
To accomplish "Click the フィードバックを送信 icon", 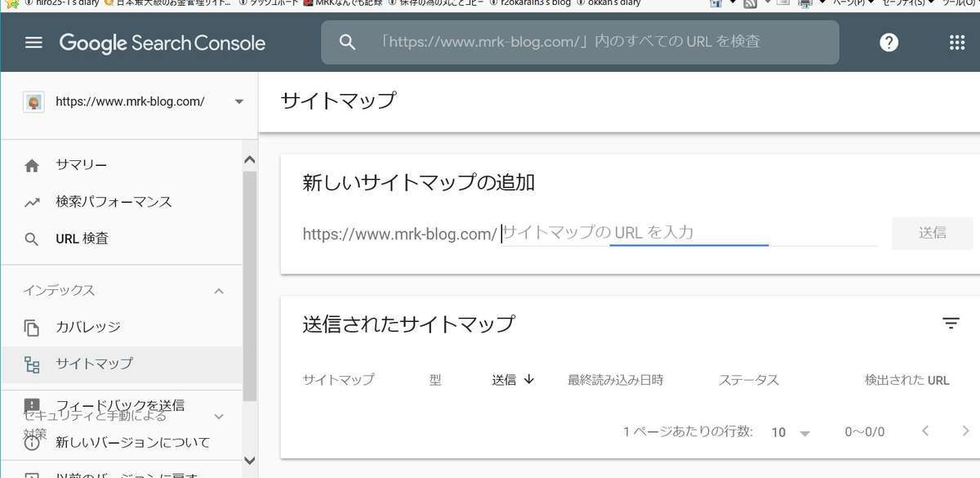I will pyautogui.click(x=32, y=405).
